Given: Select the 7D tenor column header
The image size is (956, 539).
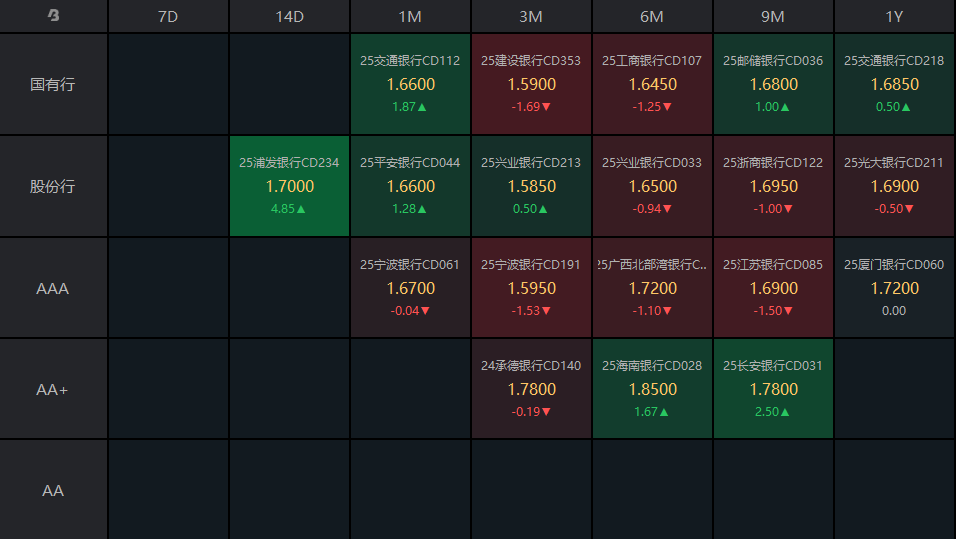Looking at the screenshot, I should click(x=168, y=16).
